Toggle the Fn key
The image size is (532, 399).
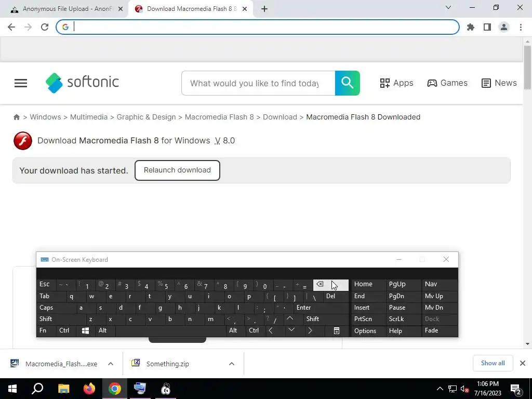click(x=46, y=331)
